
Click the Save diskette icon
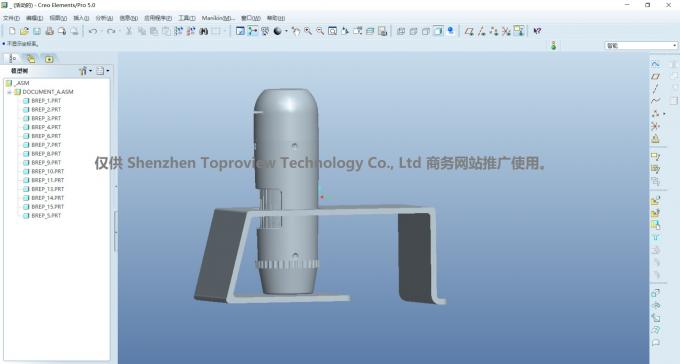tap(37, 31)
